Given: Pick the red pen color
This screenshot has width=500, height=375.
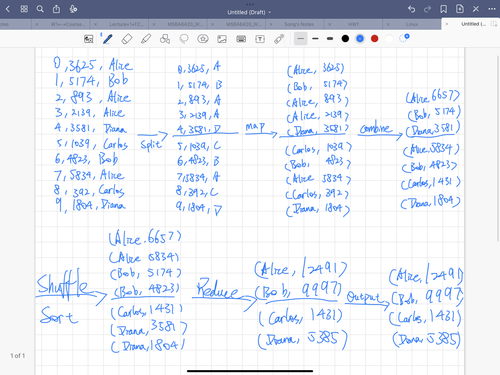Looking at the screenshot, I should coord(375,39).
